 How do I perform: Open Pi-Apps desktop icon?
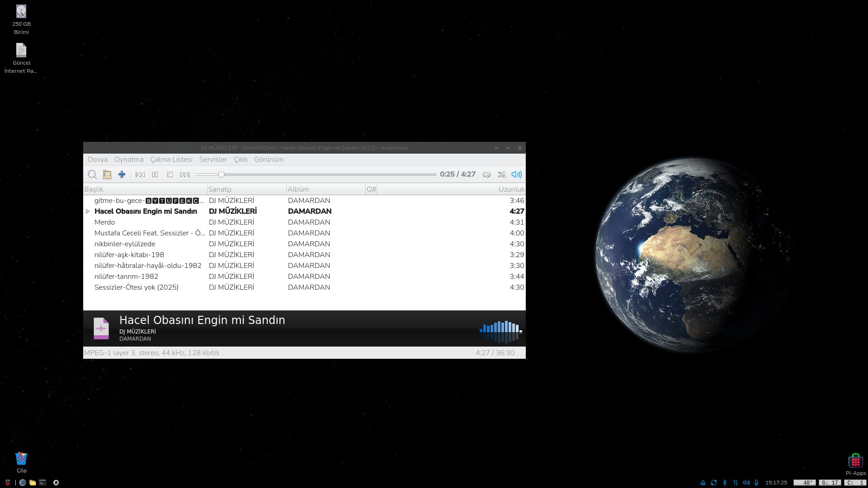(x=855, y=462)
